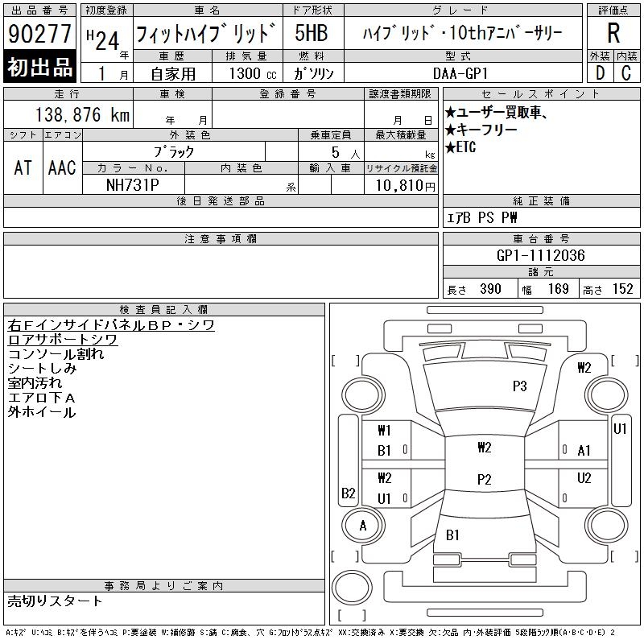The image size is (644, 644).
Task: Click the 検査員記入欄 section header
Action: (x=164, y=309)
